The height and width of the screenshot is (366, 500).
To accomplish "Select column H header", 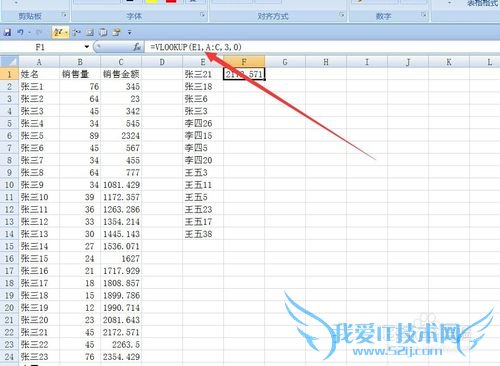I will tap(326, 62).
